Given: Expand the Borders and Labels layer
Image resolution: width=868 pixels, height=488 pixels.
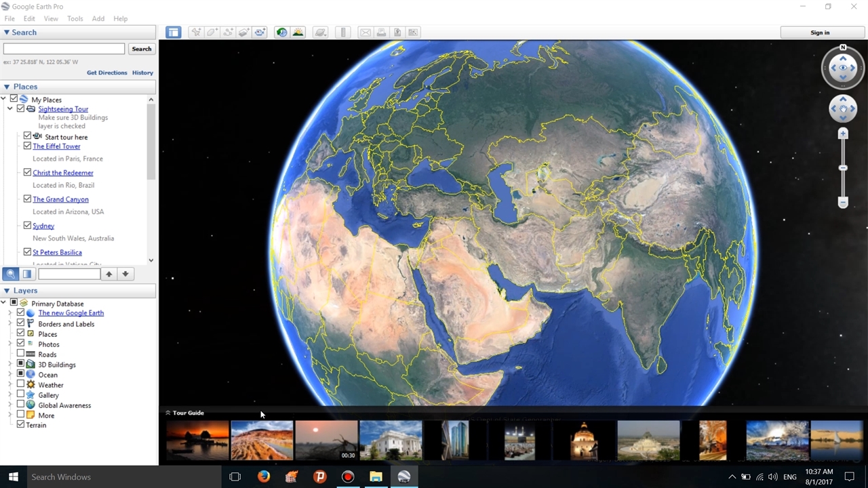Looking at the screenshot, I should [10, 324].
